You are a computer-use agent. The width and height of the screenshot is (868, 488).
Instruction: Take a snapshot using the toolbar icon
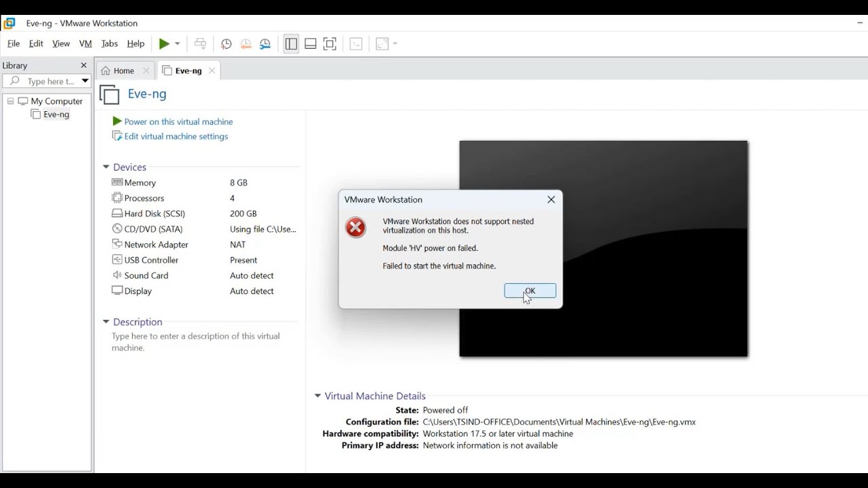[226, 44]
